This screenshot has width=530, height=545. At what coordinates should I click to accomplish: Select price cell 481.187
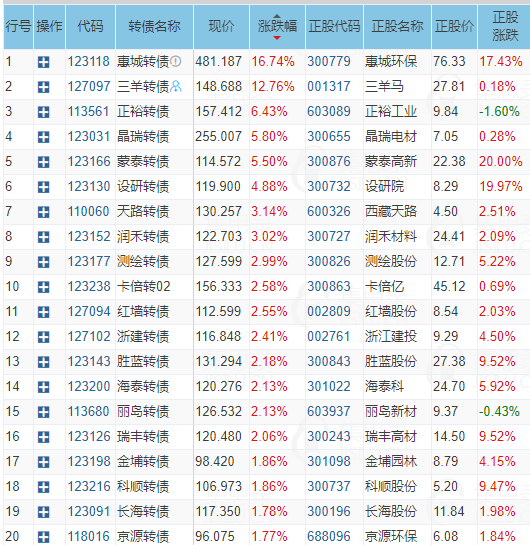pos(218,62)
